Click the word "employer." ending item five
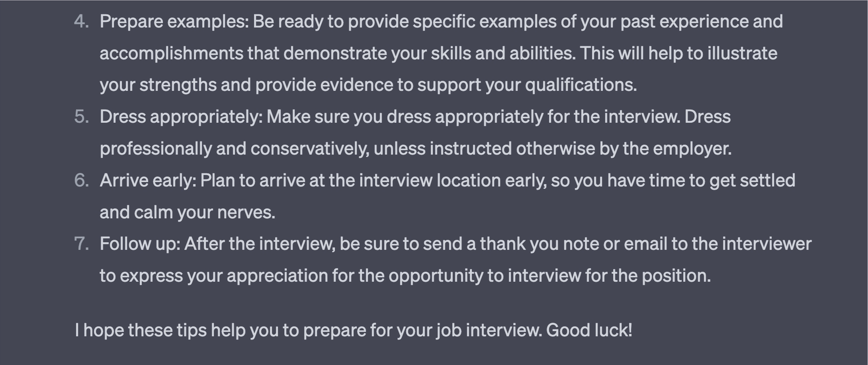Screen dimensions: 868x365 (692, 149)
